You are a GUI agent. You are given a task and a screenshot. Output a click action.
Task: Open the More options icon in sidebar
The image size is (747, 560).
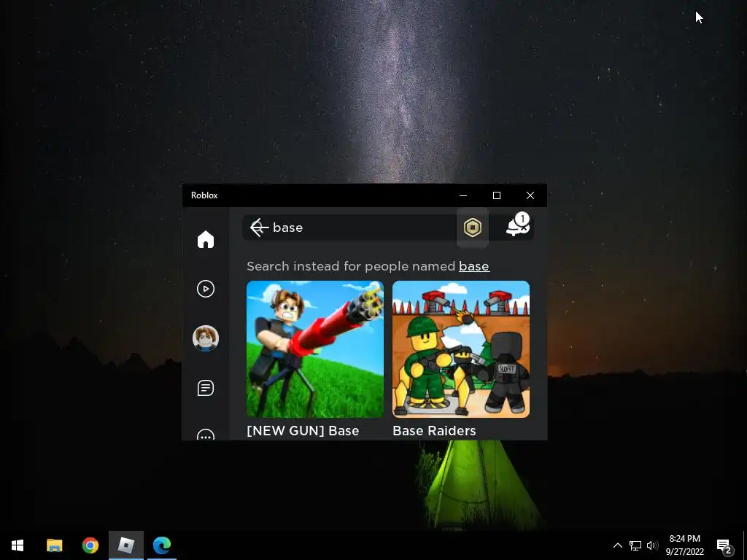[x=205, y=435]
